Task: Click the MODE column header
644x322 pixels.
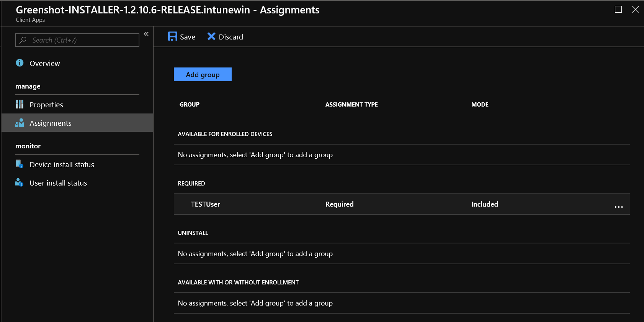Action: pyautogui.click(x=480, y=104)
